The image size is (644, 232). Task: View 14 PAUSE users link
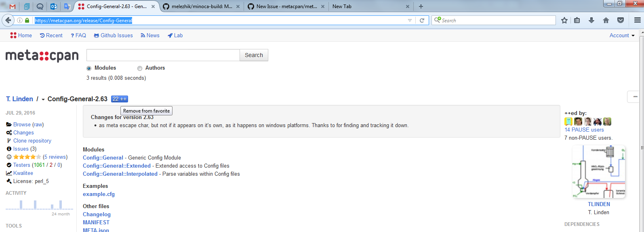[584, 130]
